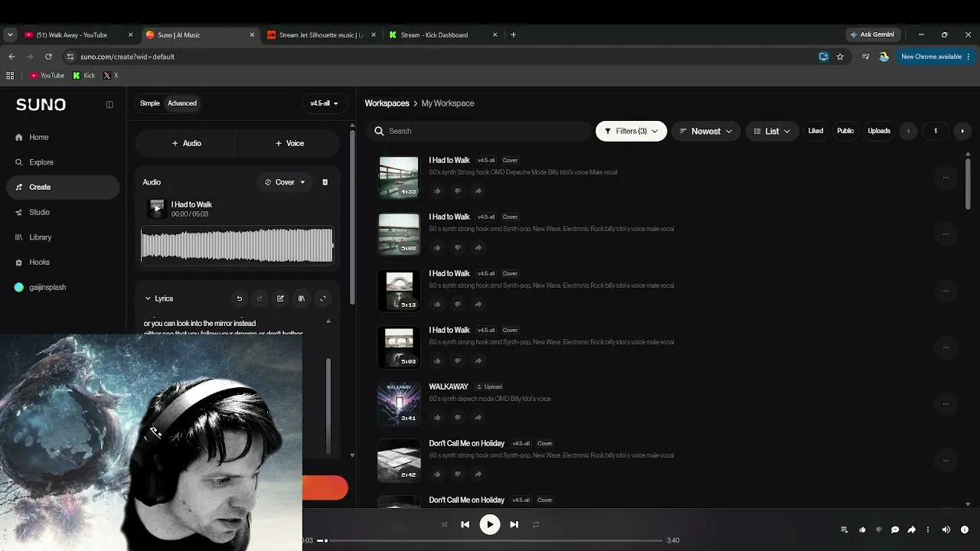Reload the Suno page

click(48, 57)
